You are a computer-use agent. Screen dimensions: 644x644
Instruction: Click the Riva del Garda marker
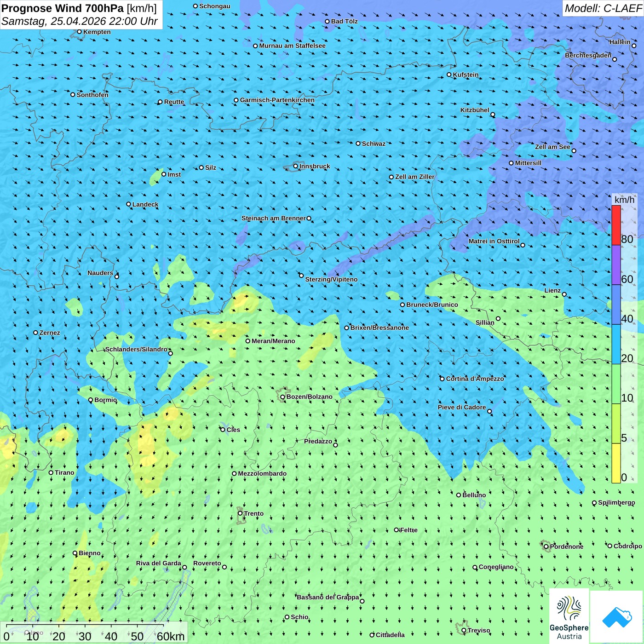click(x=184, y=567)
